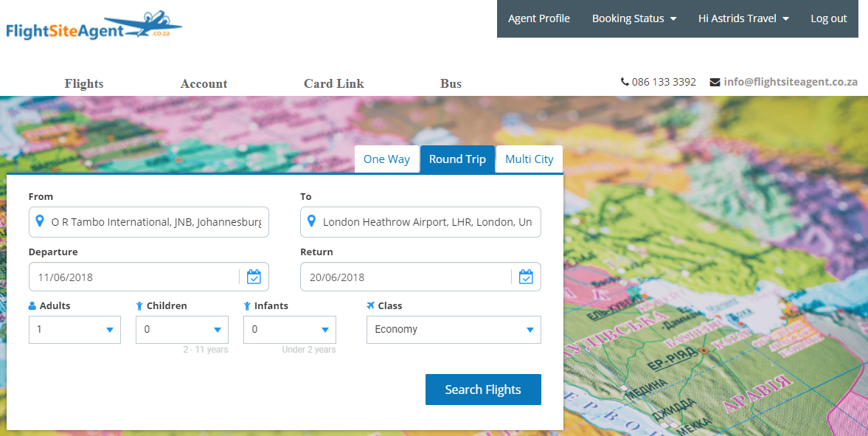Click the To airport input field
868x436 pixels.
coord(420,222)
